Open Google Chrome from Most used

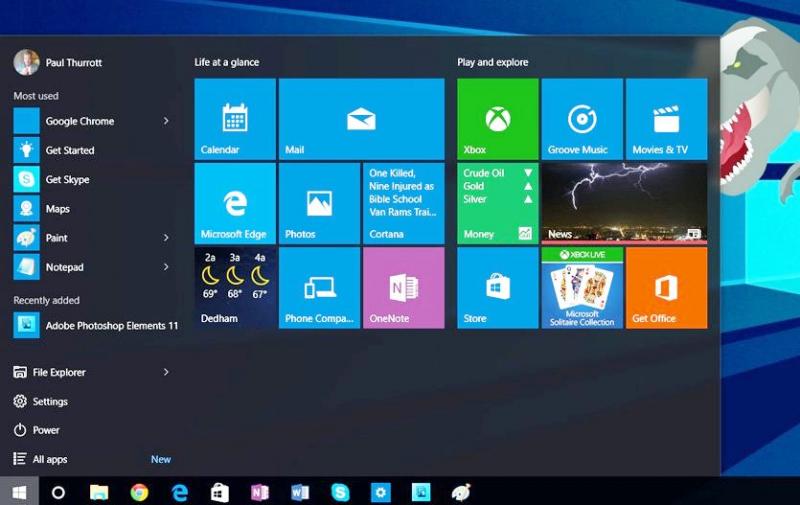tap(92, 121)
